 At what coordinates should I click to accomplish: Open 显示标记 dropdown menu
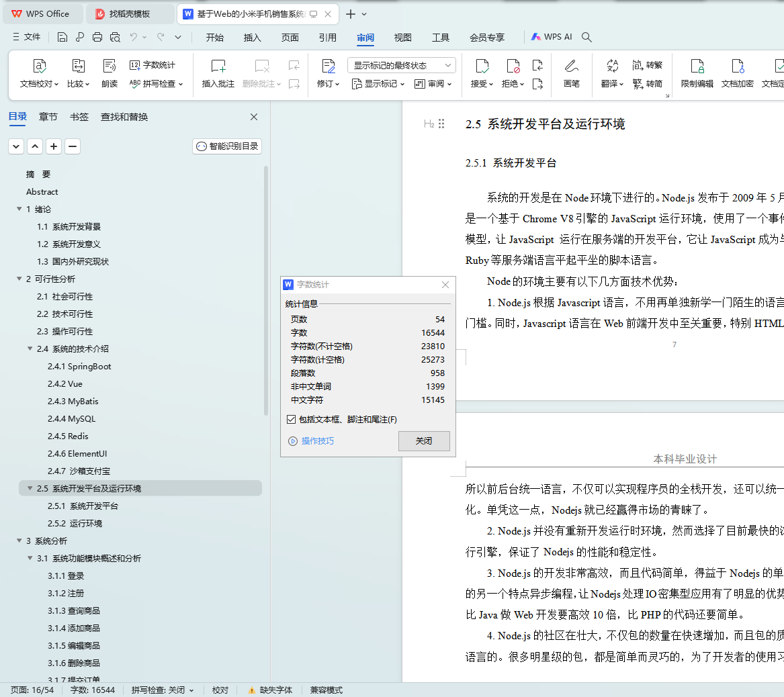click(x=378, y=83)
